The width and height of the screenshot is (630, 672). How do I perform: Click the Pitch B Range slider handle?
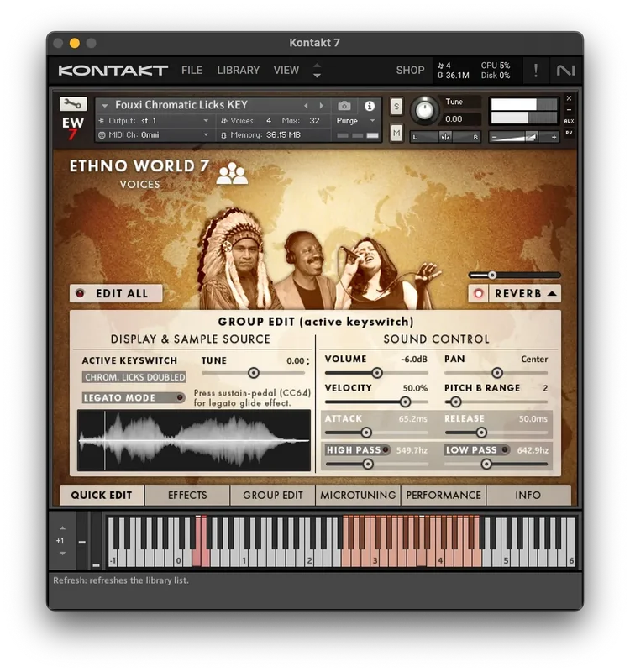point(455,402)
